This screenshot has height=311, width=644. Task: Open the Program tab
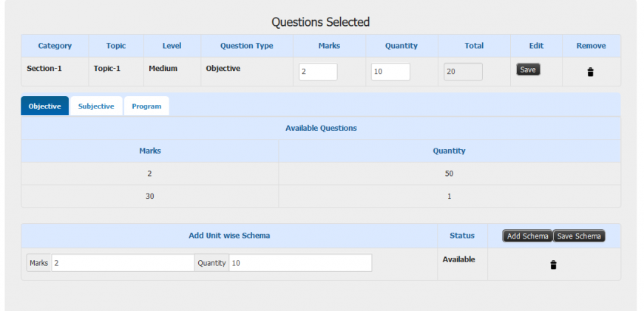(146, 106)
